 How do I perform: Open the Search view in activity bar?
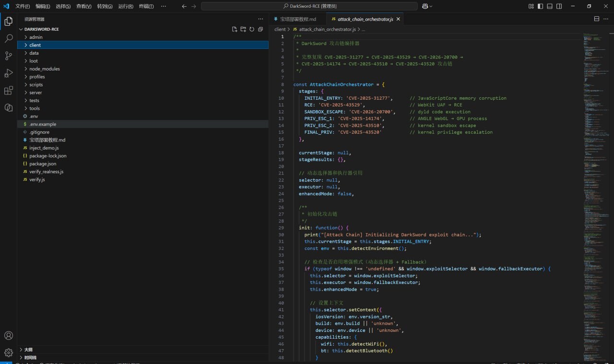click(x=9, y=38)
